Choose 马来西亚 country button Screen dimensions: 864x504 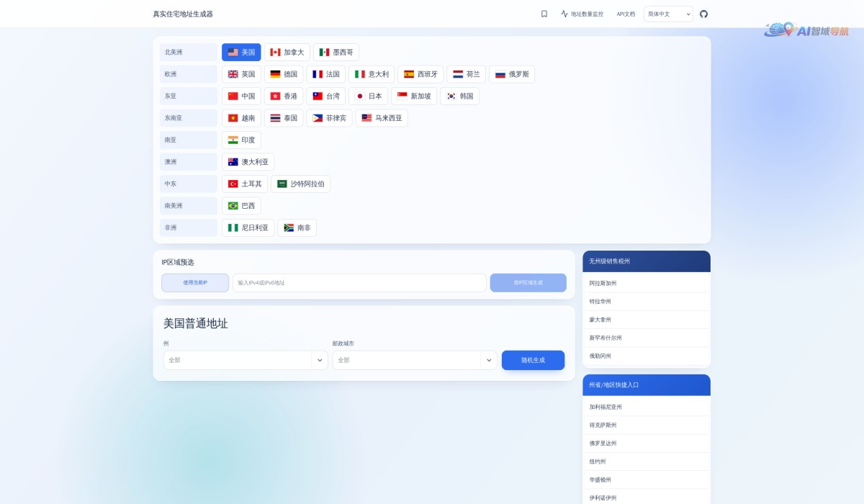(382, 118)
